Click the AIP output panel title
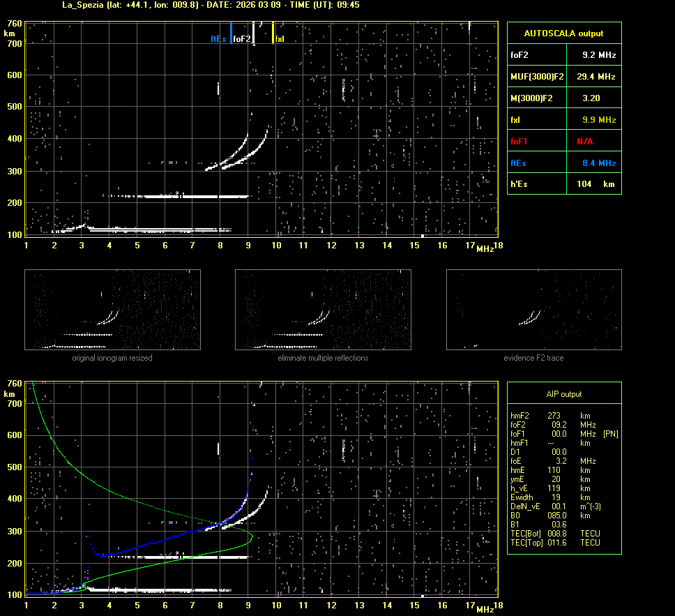Viewport: 675px width, 616px height. click(563, 394)
